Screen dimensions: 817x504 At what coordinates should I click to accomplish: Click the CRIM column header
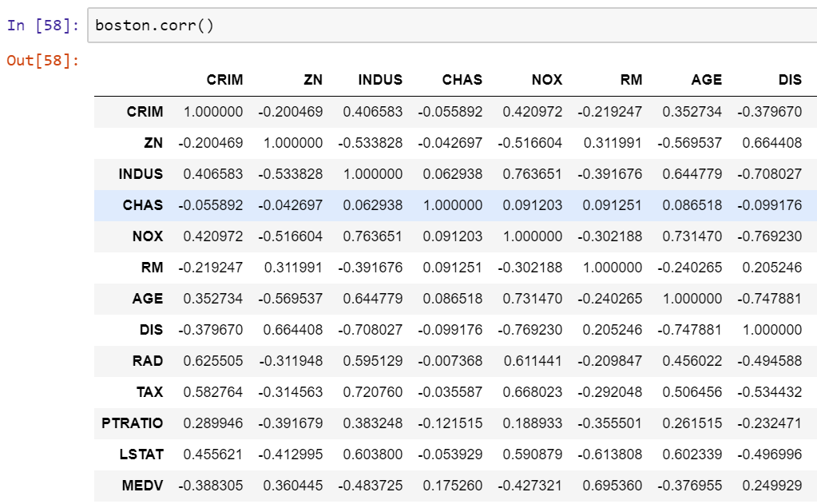pyautogui.click(x=224, y=80)
